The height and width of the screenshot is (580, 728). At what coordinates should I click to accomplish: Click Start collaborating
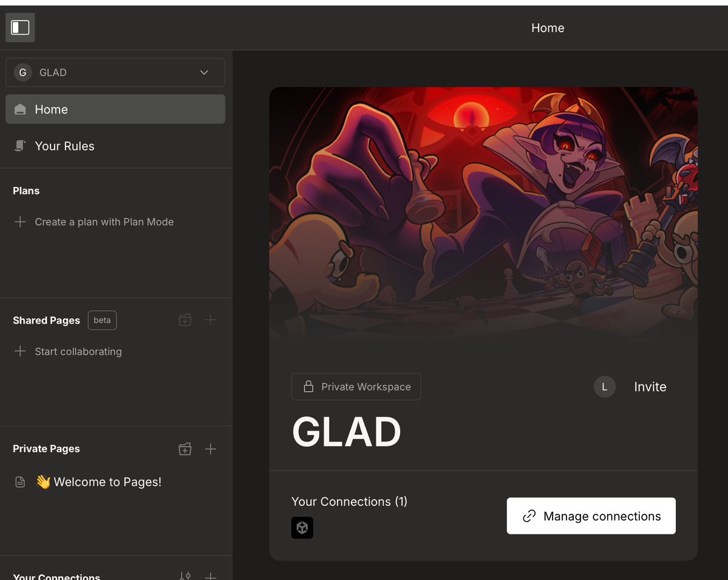[78, 352]
